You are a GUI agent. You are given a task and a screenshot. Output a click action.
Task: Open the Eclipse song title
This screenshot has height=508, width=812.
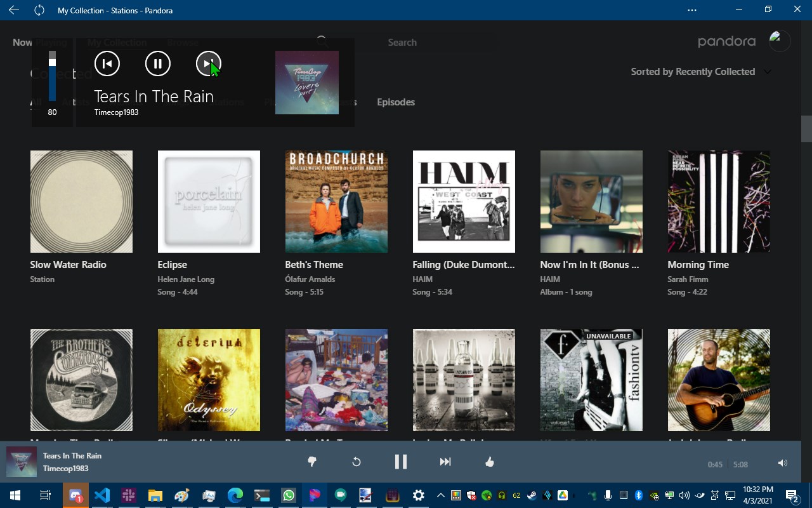[172, 265]
